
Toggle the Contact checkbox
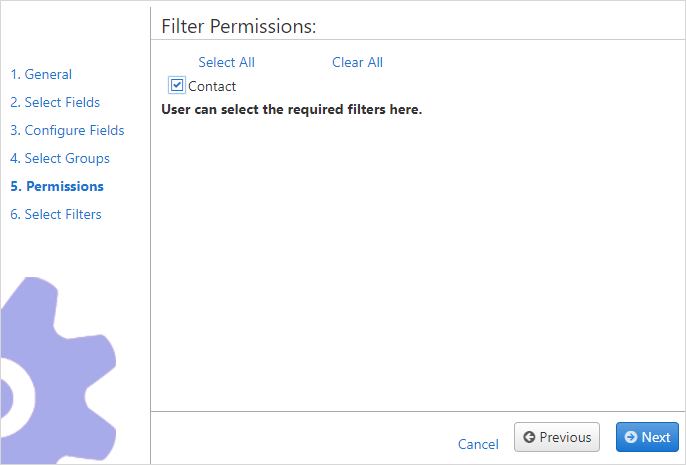[x=177, y=85]
